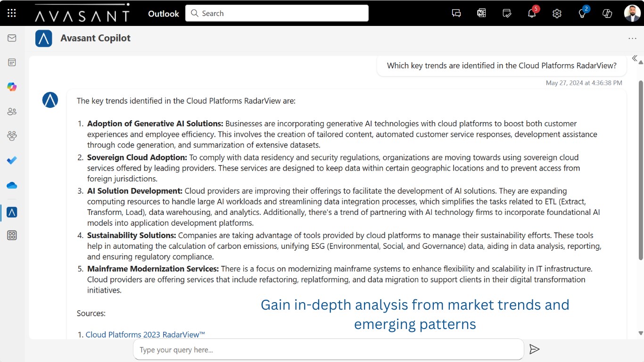644x362 pixels.
Task: Collapse side pane with double chevron
Action: coord(635,58)
